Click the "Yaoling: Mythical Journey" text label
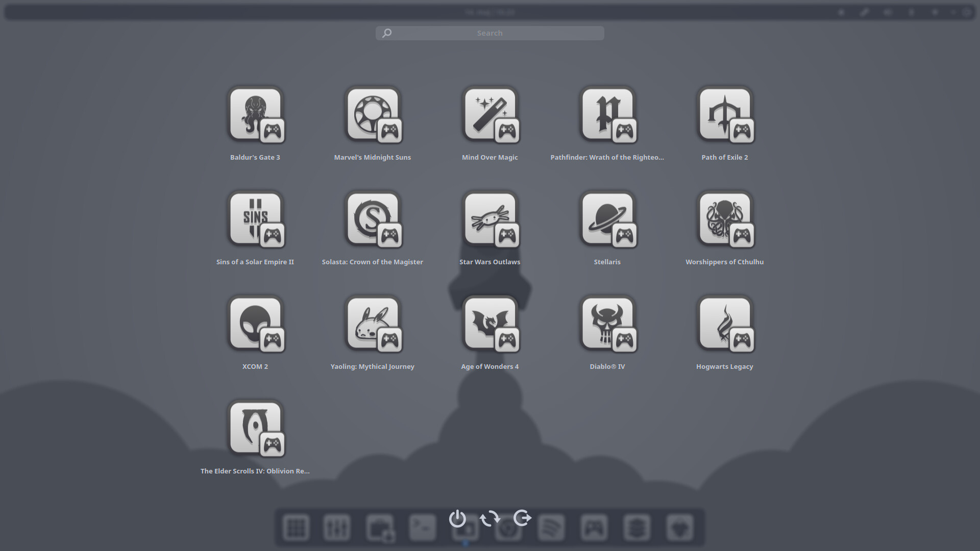 click(x=373, y=366)
